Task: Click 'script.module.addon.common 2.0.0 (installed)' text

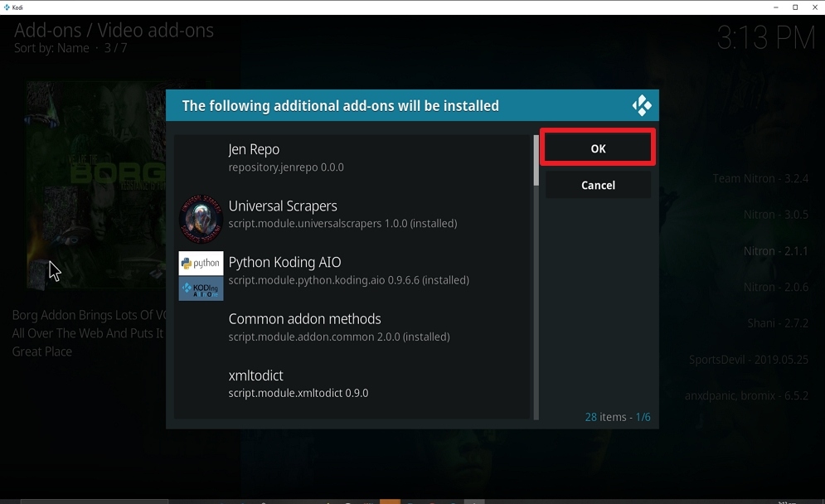Action: (x=339, y=337)
